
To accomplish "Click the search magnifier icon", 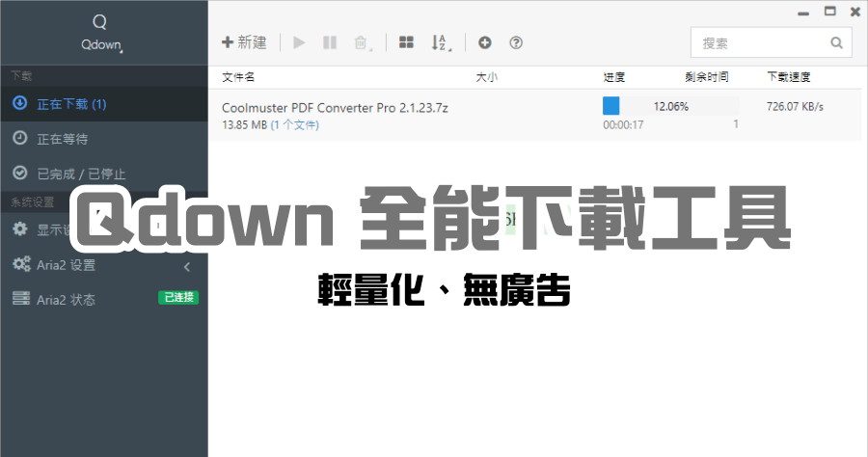I will click(836, 43).
